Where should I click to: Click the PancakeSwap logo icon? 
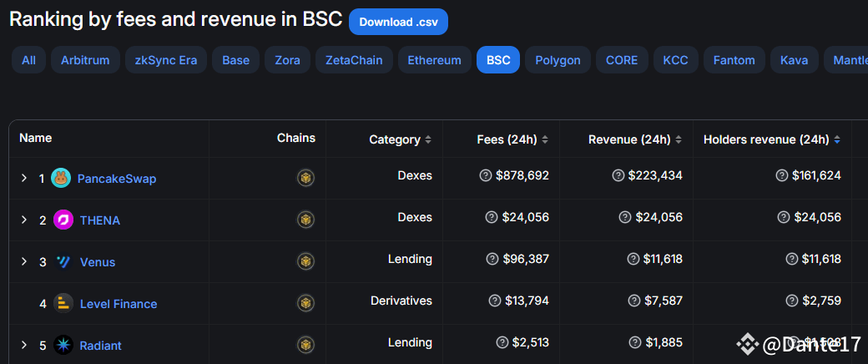pos(61,179)
